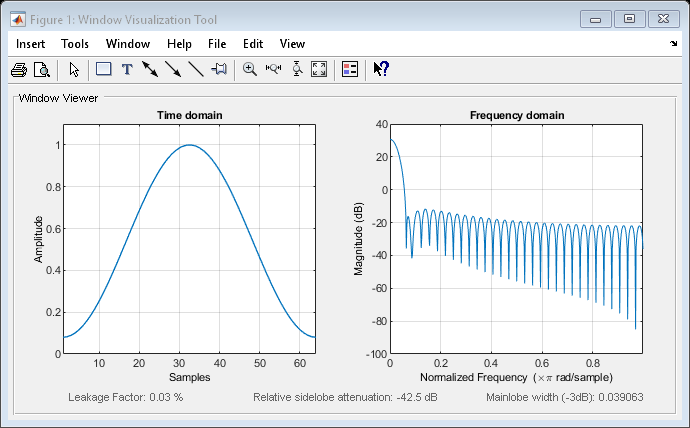Open Print Preview from the toolbar
690x428 pixels.
[42, 70]
